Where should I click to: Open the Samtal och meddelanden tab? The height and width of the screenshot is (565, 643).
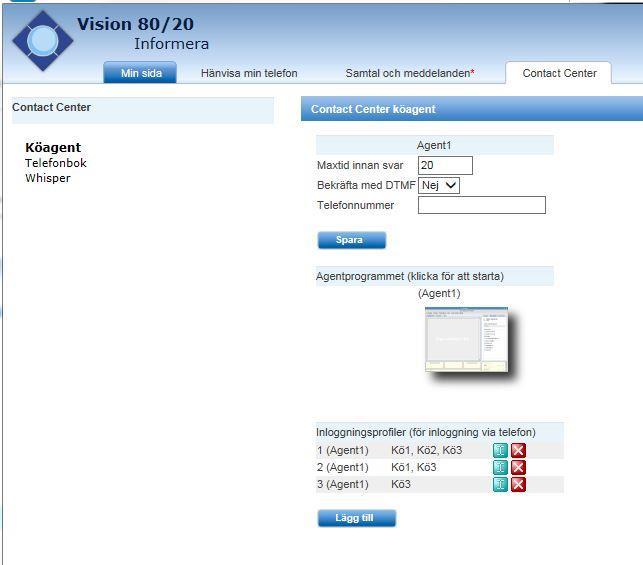click(410, 73)
